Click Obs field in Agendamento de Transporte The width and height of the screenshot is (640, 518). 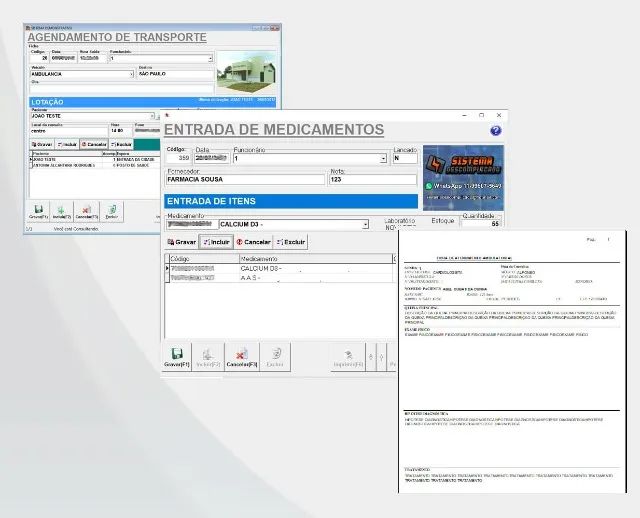[x=122, y=88]
